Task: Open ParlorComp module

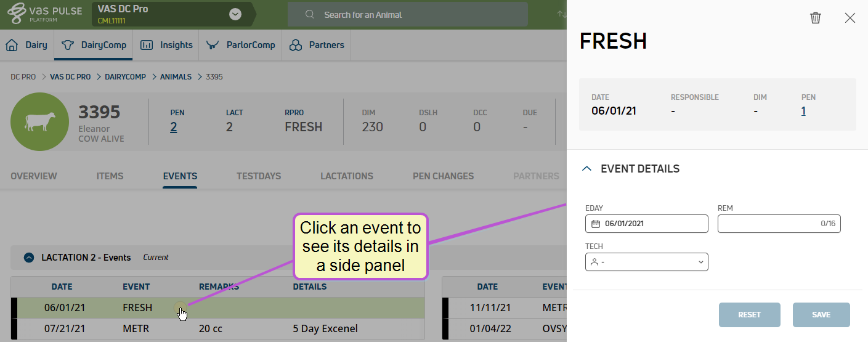Action: point(240,45)
